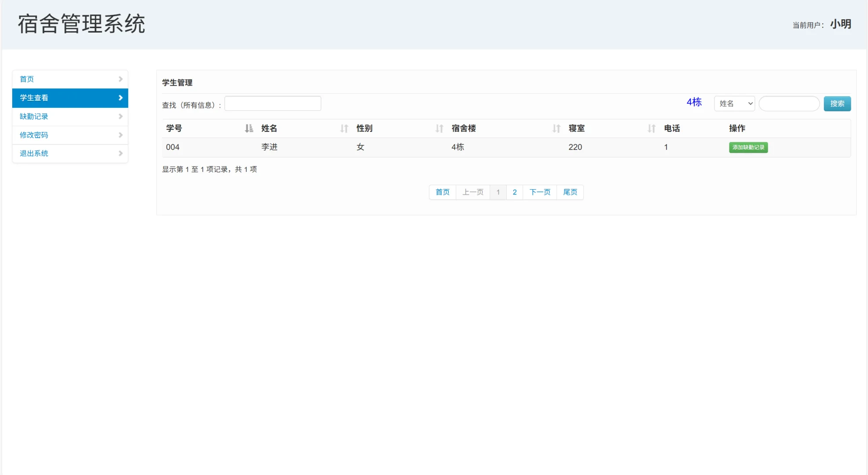Expand the 退出系统 menu arrow
This screenshot has width=868, height=475.
(x=120, y=153)
